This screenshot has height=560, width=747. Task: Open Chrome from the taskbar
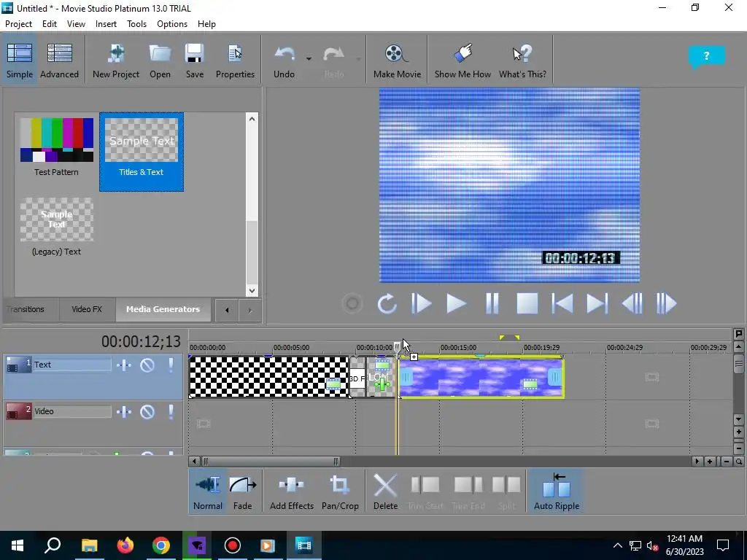(161, 545)
